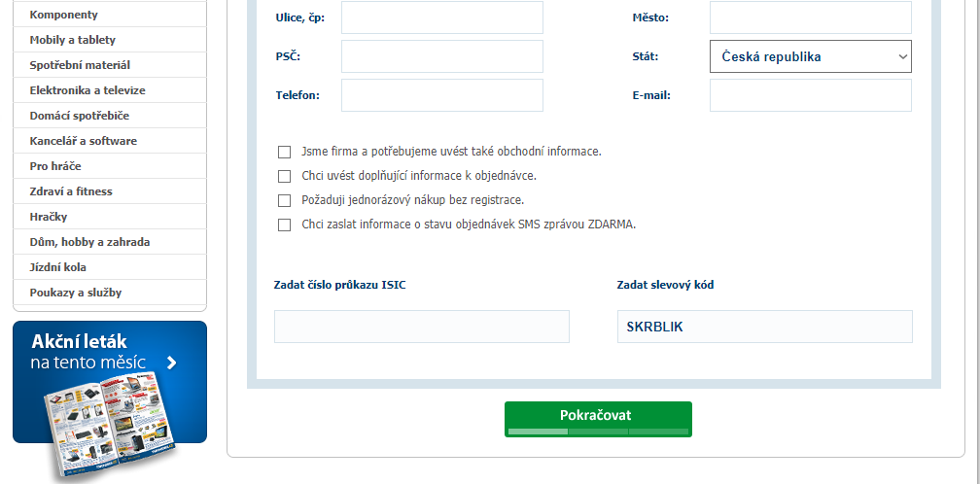Tick one-time purchase without registration checkbox

click(x=284, y=200)
